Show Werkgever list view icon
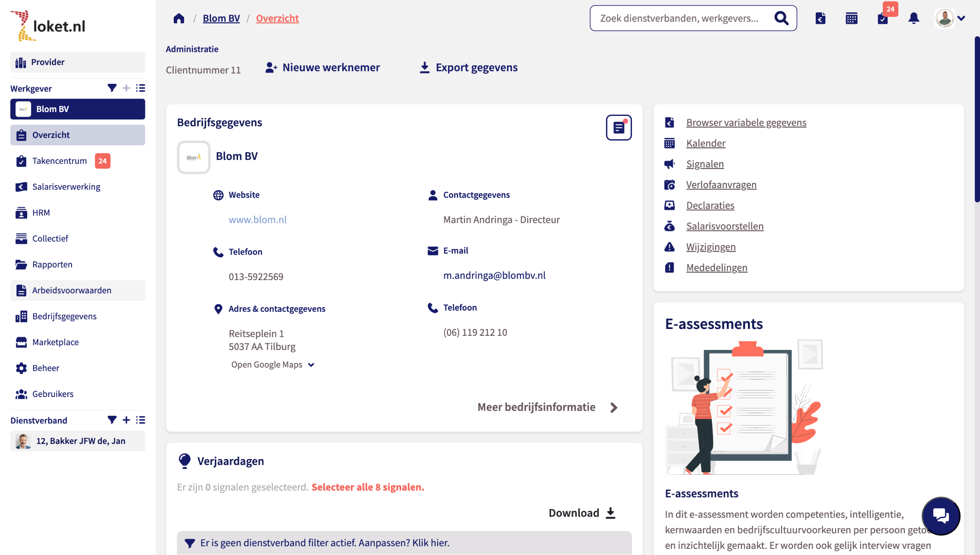The image size is (980, 555). click(140, 88)
